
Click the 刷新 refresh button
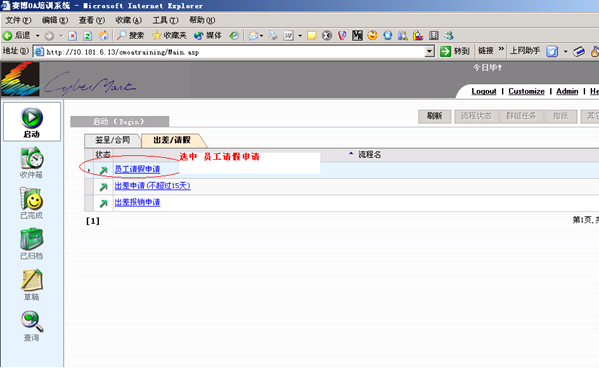pos(434,116)
